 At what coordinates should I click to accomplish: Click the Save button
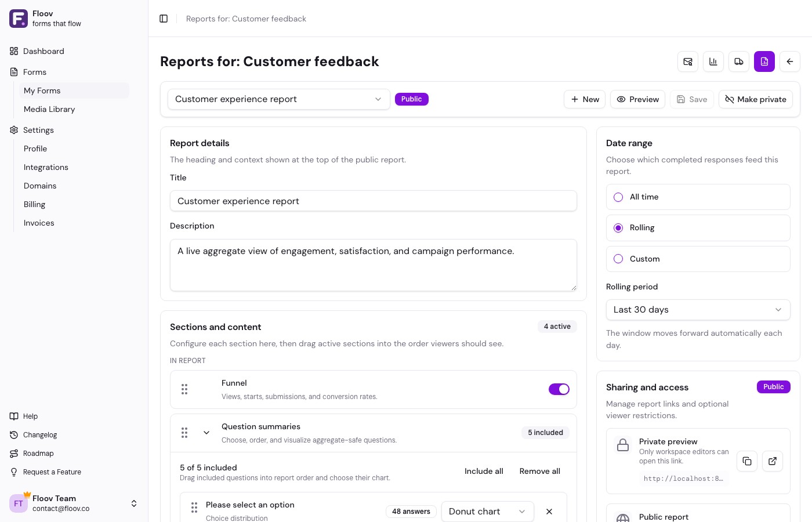pos(692,99)
